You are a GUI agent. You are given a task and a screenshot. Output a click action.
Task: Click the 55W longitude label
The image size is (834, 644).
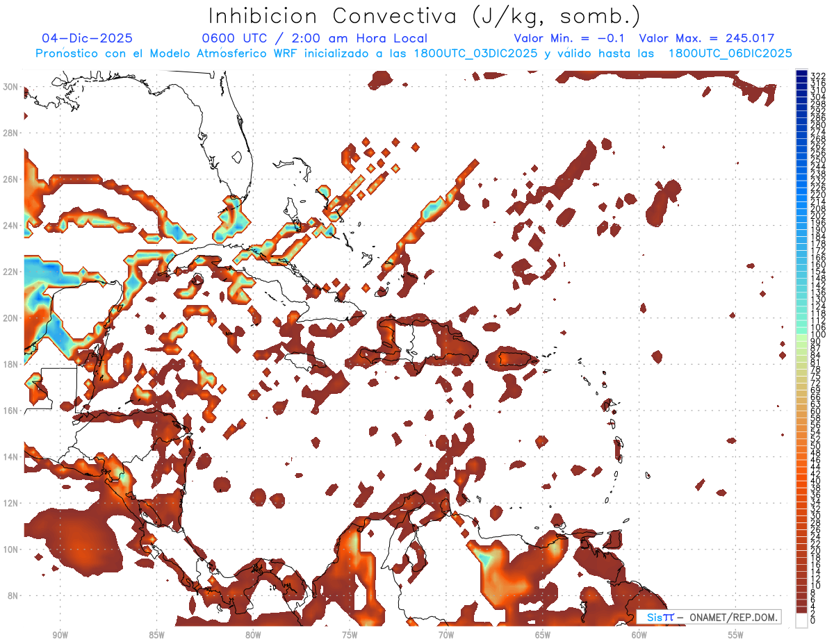point(736,635)
